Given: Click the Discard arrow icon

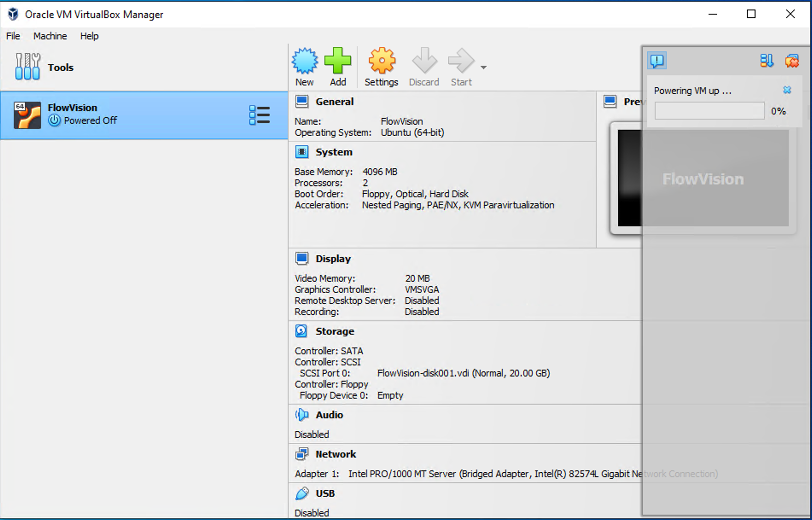Looking at the screenshot, I should tap(424, 61).
